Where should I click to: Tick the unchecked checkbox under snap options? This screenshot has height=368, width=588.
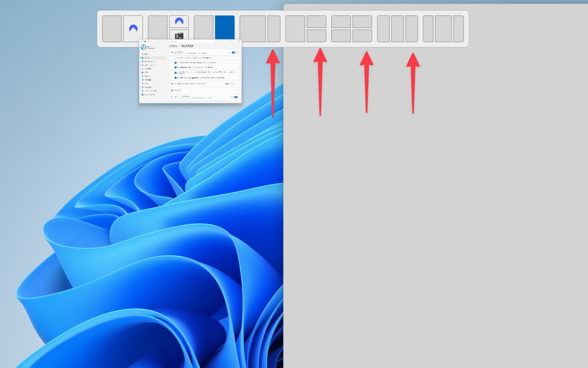point(175,57)
